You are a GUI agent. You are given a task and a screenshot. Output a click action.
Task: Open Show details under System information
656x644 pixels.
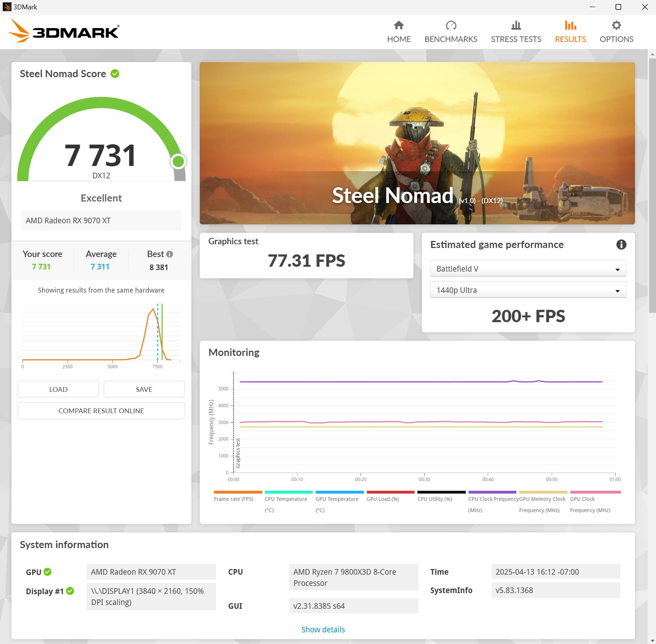tap(323, 629)
